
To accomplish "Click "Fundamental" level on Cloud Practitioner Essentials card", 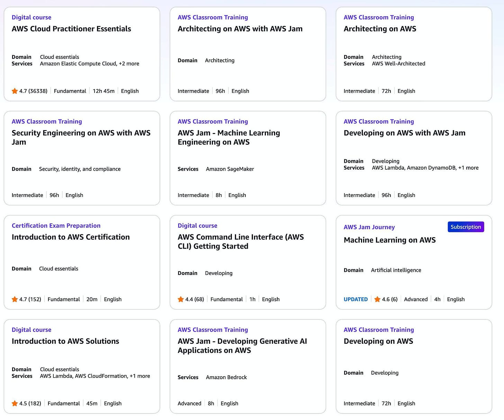I will (x=70, y=91).
